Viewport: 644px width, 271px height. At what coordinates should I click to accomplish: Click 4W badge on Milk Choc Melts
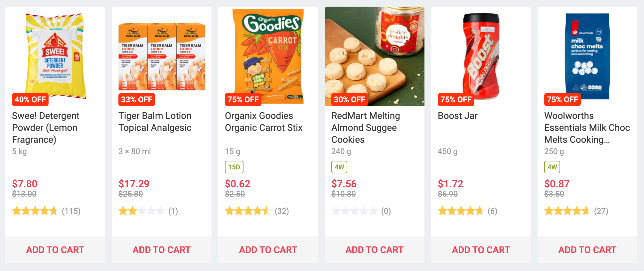tap(552, 167)
